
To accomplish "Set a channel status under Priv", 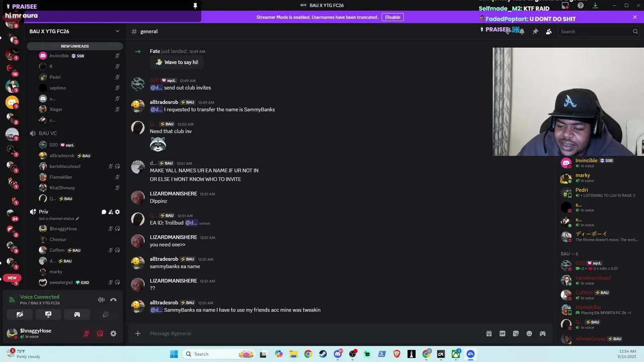I will [59, 219].
